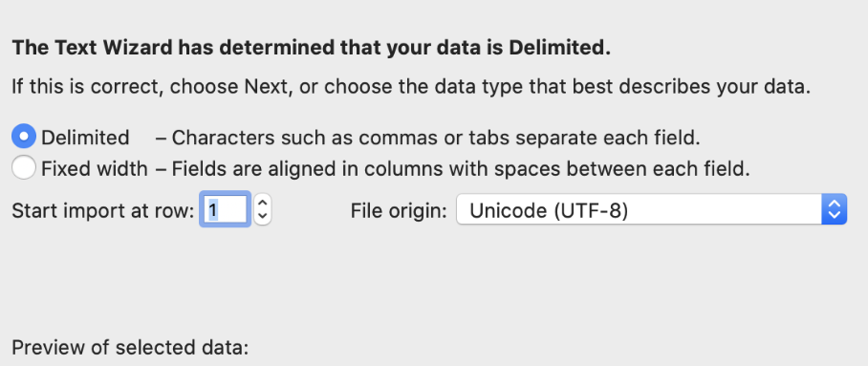Click the 'choose Next' instruction sentence
Image resolution: width=868 pixels, height=366 pixels.
pyautogui.click(x=411, y=87)
